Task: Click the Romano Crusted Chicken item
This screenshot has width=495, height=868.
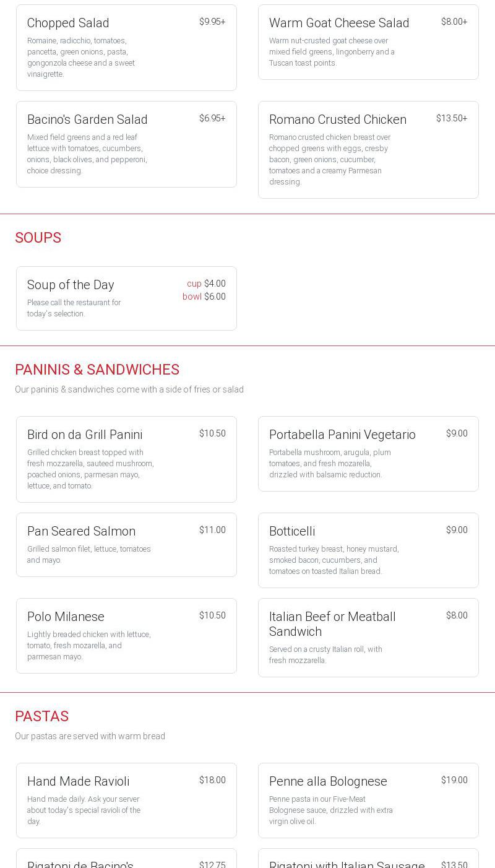Action: 368,150
